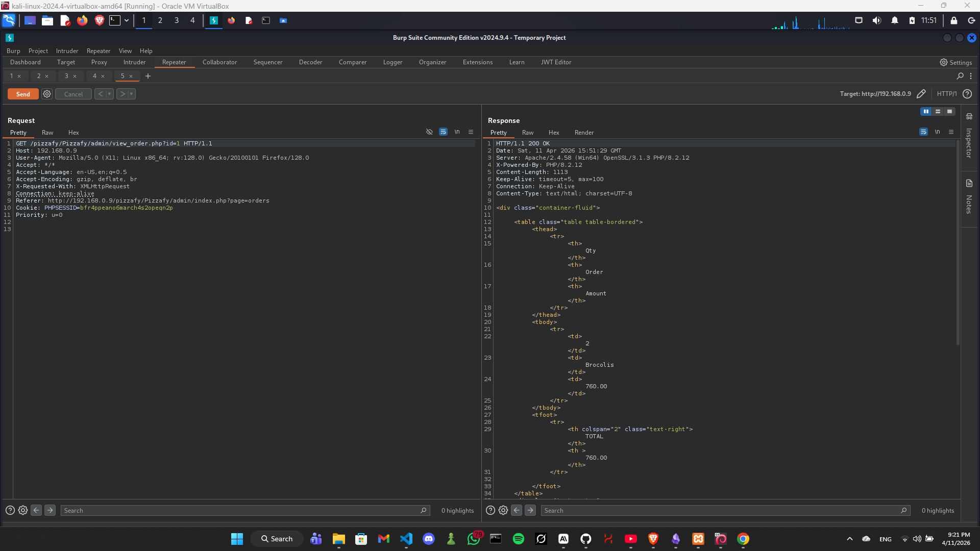The height and width of the screenshot is (551, 980).
Task: Switch response view to Raw
Action: [528, 133]
